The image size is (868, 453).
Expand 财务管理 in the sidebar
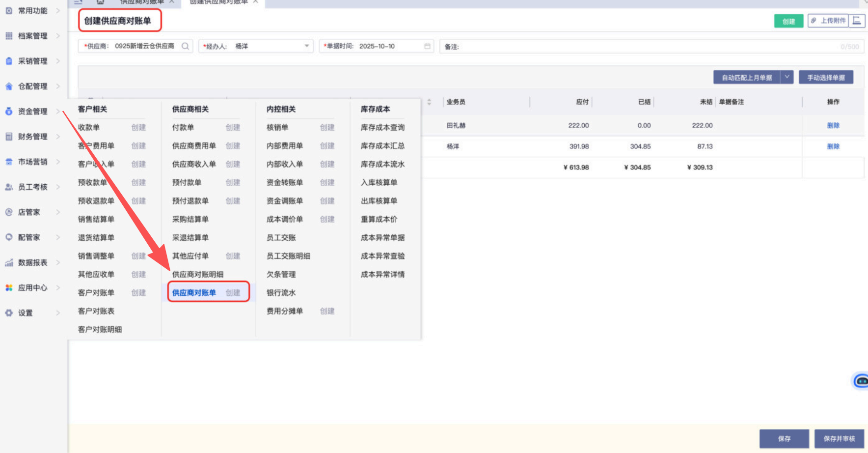point(33,137)
